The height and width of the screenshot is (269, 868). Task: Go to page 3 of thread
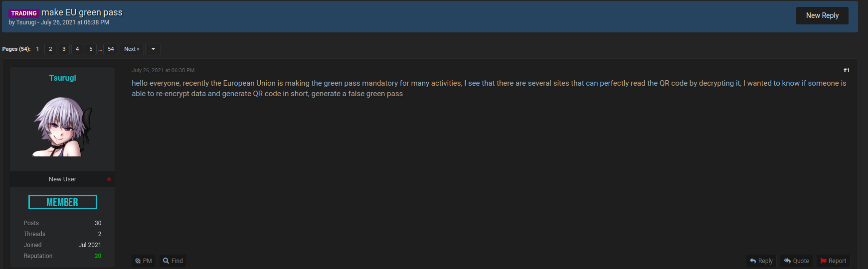pyautogui.click(x=64, y=49)
